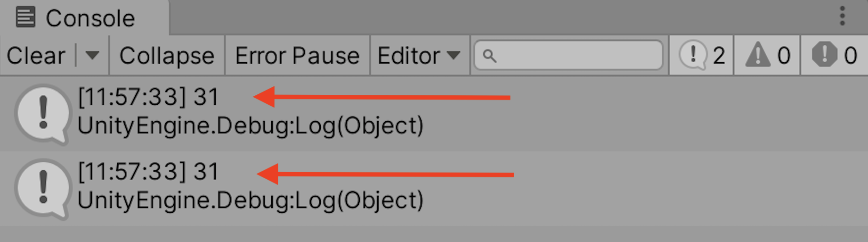Clear the console log

[x=36, y=55]
